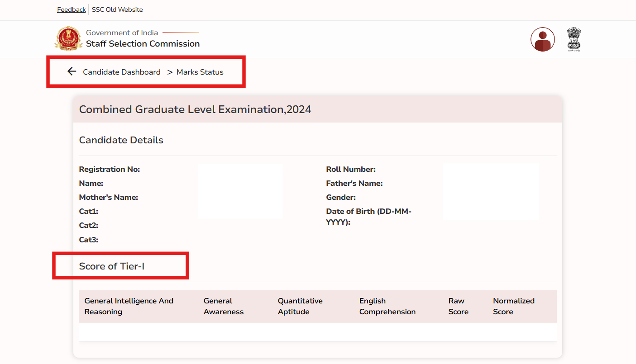Open the Feedback link
The width and height of the screenshot is (636, 364).
coord(71,9)
